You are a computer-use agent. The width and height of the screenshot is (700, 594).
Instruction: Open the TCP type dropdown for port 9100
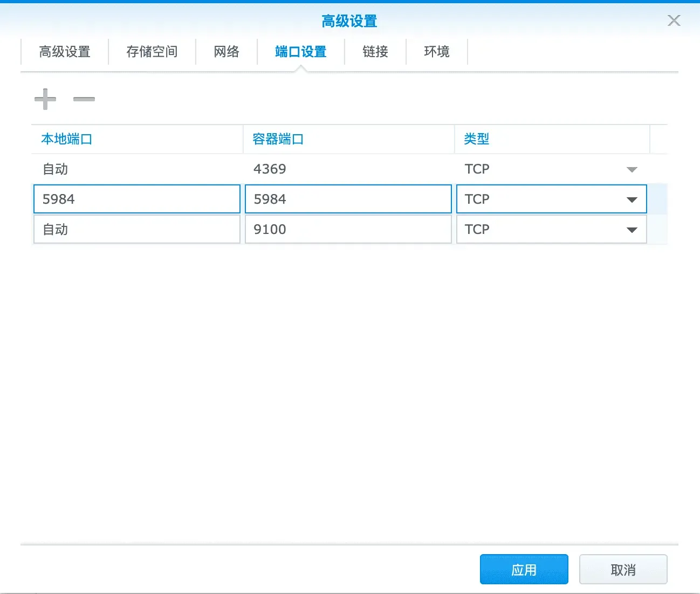tap(632, 229)
